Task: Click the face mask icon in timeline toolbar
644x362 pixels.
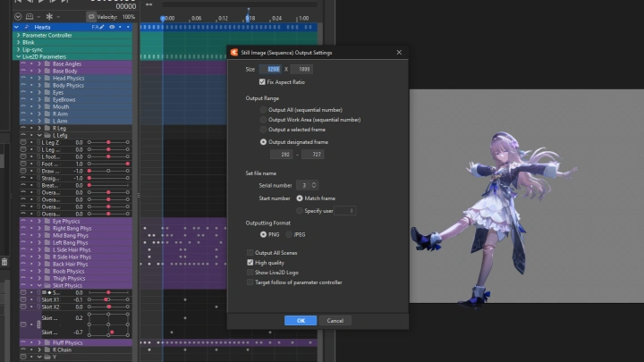Action: pyautogui.click(x=30, y=17)
